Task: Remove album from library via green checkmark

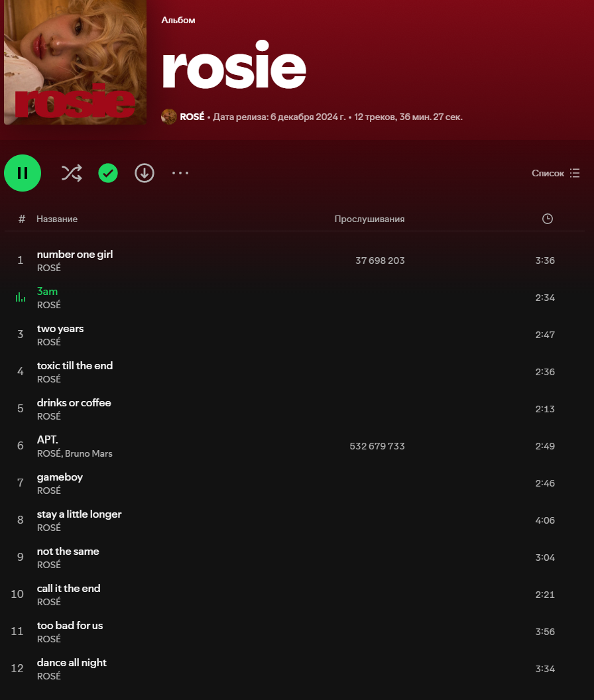Action: point(108,173)
